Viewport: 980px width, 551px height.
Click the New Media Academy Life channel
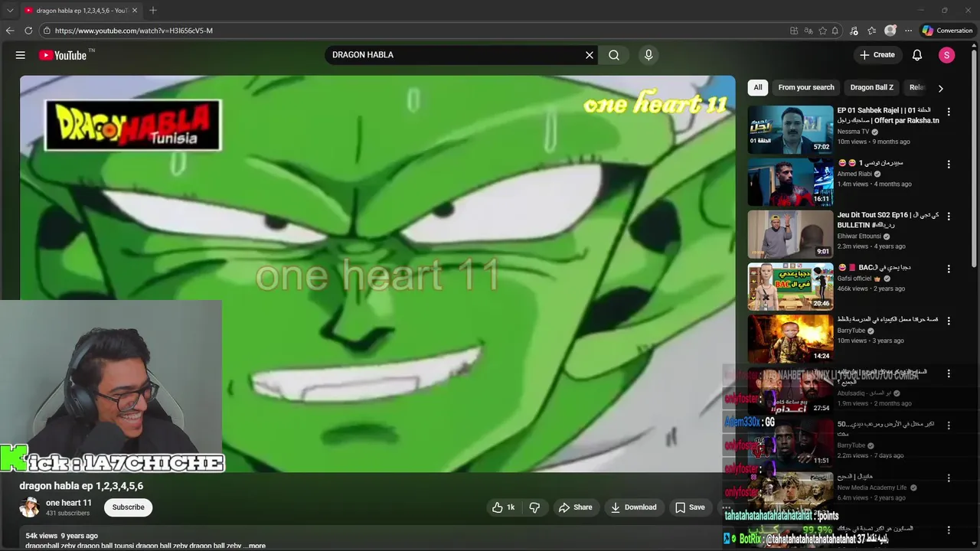tap(871, 487)
